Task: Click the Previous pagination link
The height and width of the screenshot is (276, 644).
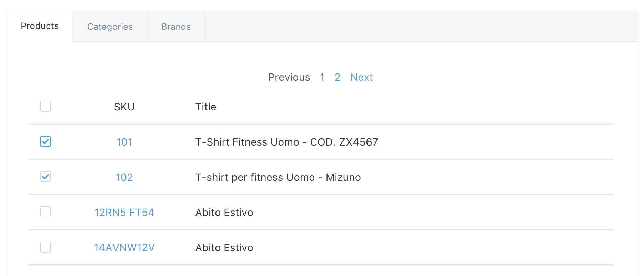Action: [x=289, y=77]
